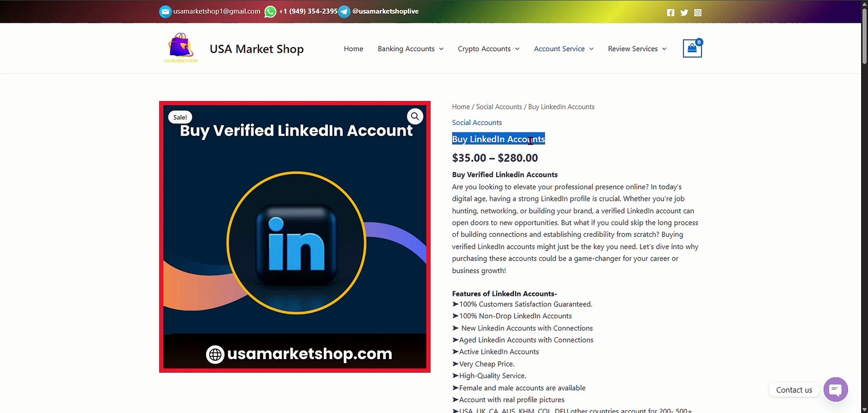This screenshot has width=868, height=413.
Task: Click the USA Market Shop logo image
Action: [x=181, y=48]
